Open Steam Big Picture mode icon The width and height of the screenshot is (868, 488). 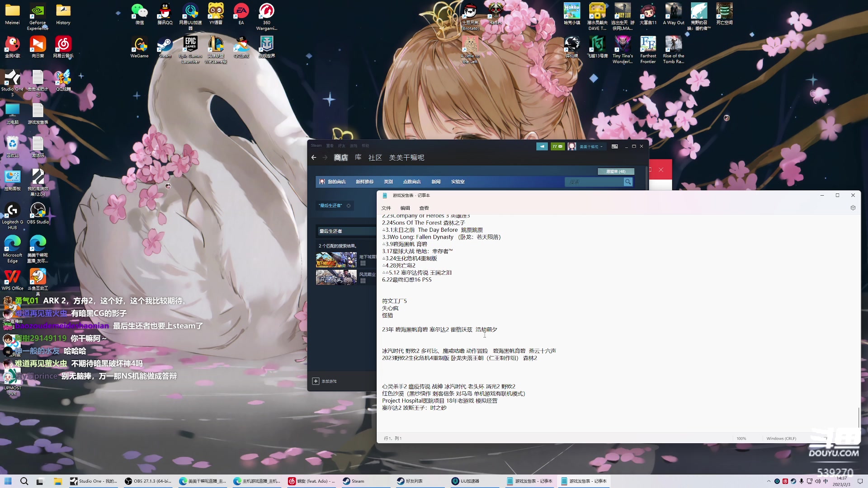614,146
